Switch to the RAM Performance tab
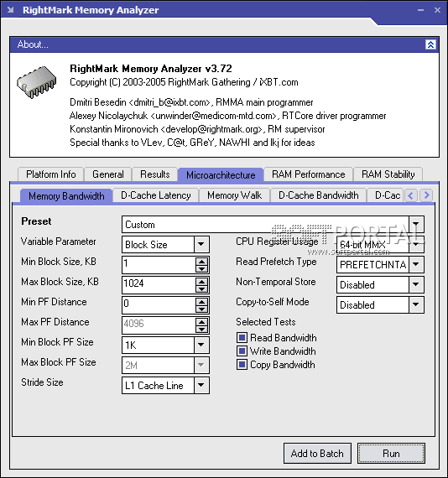Image resolution: width=448 pixels, height=478 pixels. coord(309,174)
